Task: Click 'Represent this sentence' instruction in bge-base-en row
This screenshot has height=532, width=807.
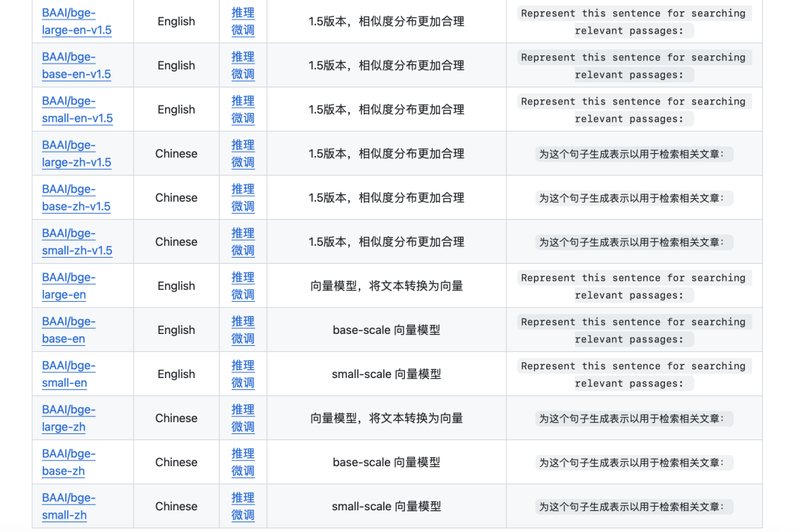Action: [634, 330]
